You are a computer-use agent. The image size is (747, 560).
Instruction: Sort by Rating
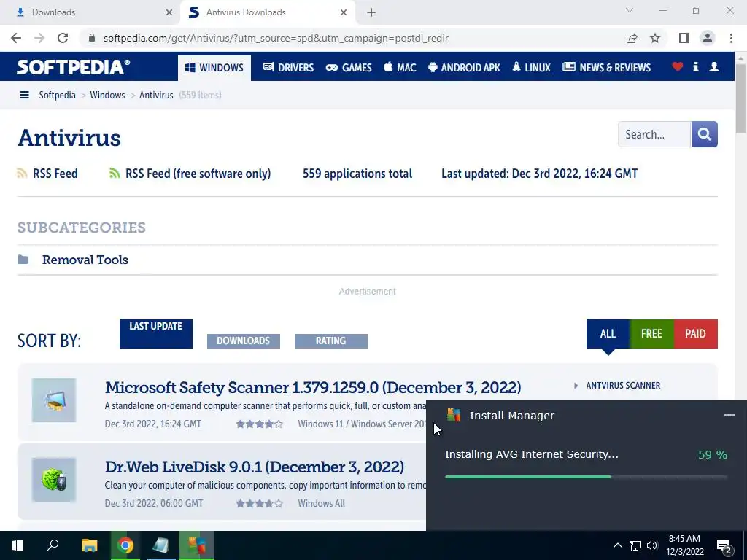331,341
